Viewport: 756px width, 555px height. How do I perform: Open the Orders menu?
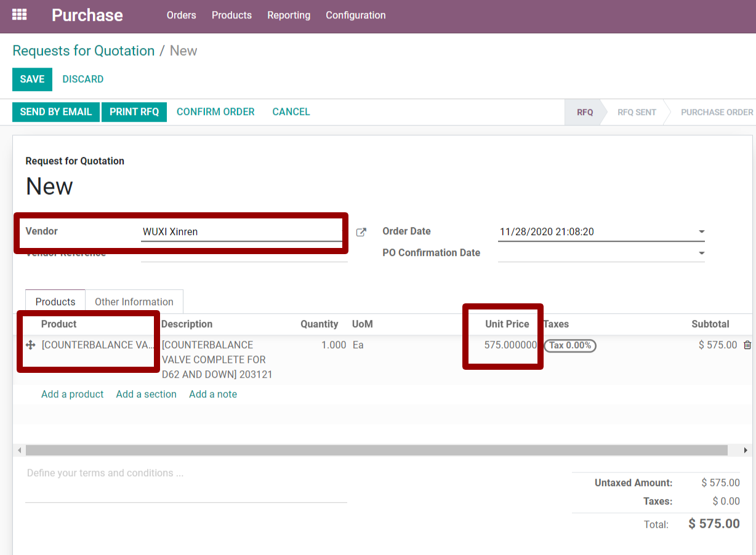pos(181,15)
